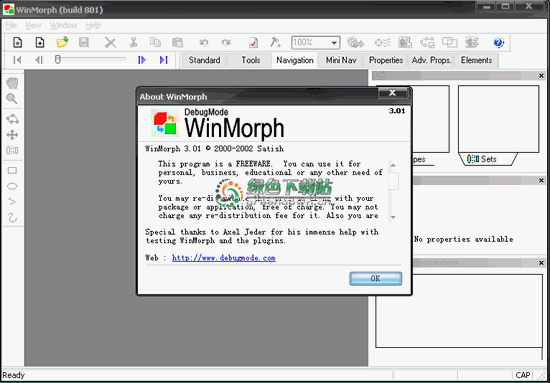Select the tool below the Move tool
The width and height of the screenshot is (550, 383).
tap(12, 150)
